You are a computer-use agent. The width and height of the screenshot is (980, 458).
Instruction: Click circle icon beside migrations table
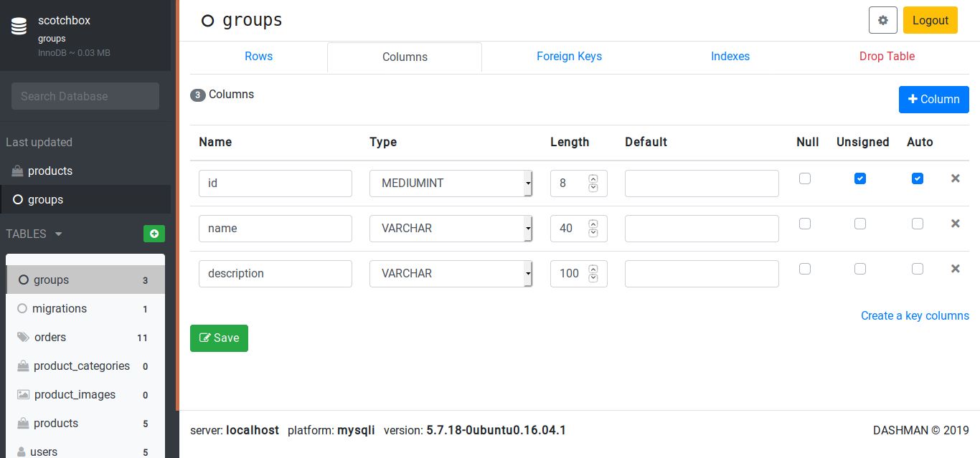(x=22, y=308)
